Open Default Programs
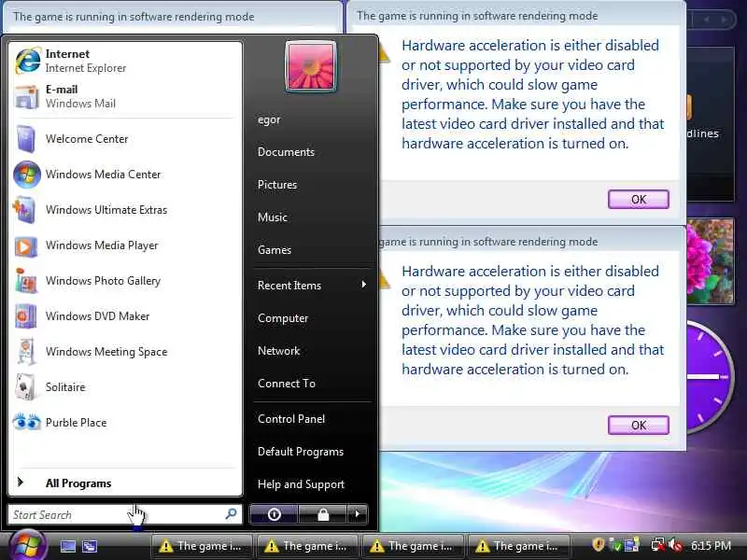Image resolution: width=747 pixels, height=560 pixels. 300,452
